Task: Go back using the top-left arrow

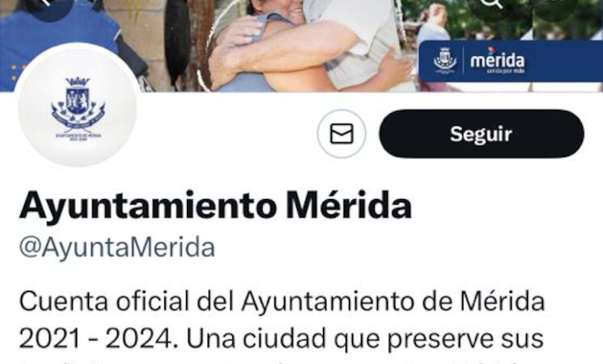Action: pyautogui.click(x=49, y=4)
